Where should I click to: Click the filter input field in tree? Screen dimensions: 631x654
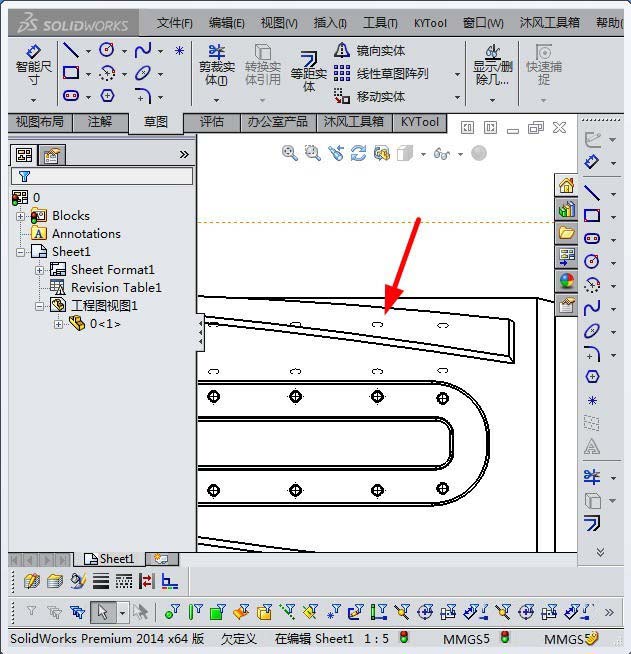coord(102,176)
